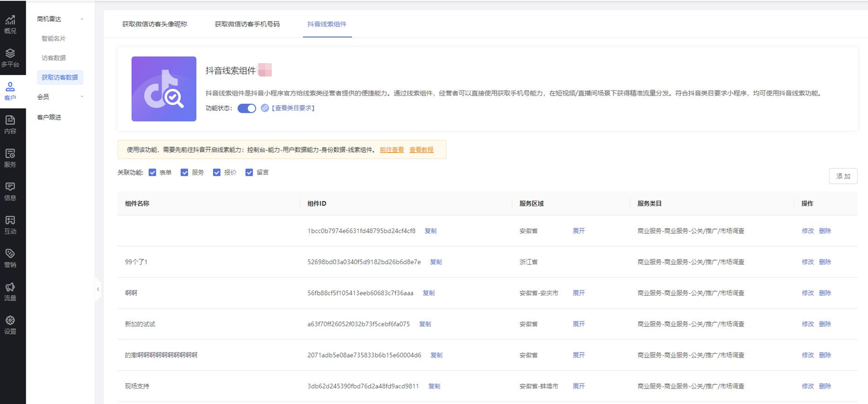Click 修改 in the 新加的试试 row
868x404 pixels.
point(808,324)
